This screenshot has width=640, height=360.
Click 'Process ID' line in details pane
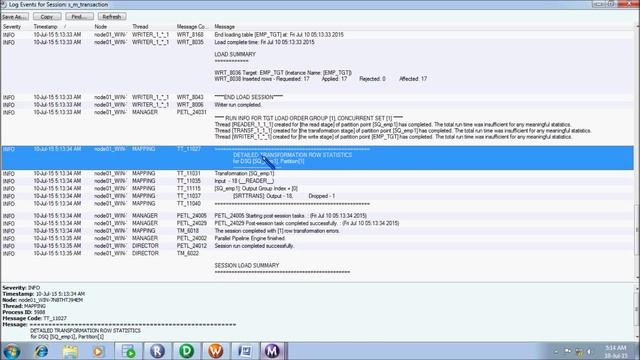tap(24, 312)
